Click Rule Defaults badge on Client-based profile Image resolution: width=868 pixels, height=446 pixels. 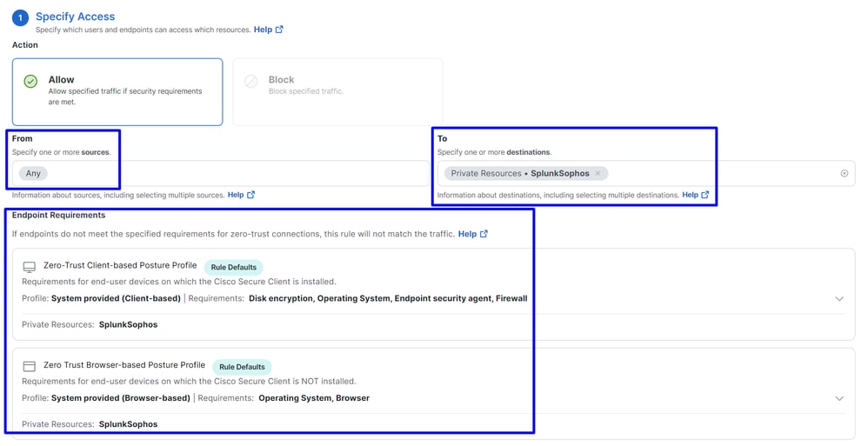click(234, 267)
